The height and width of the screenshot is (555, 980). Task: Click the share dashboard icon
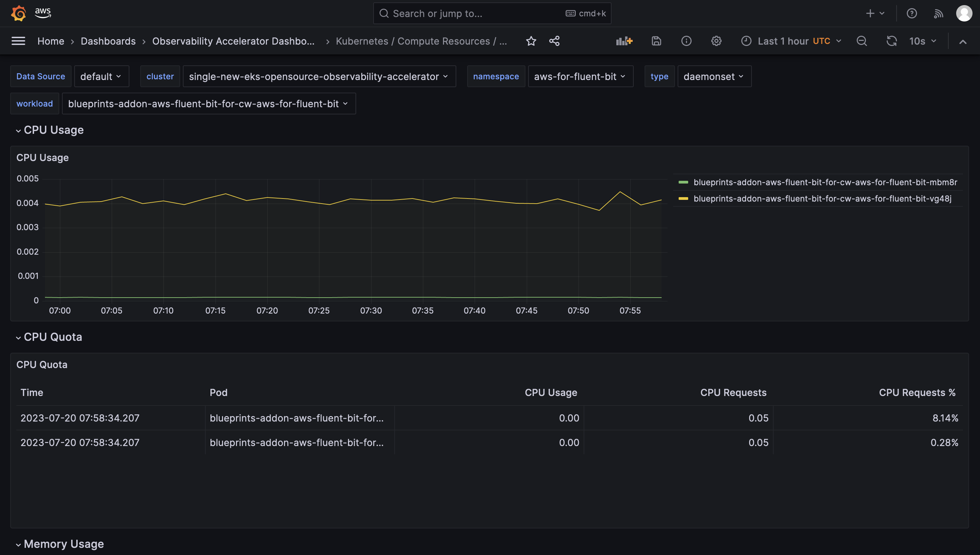[x=554, y=41]
